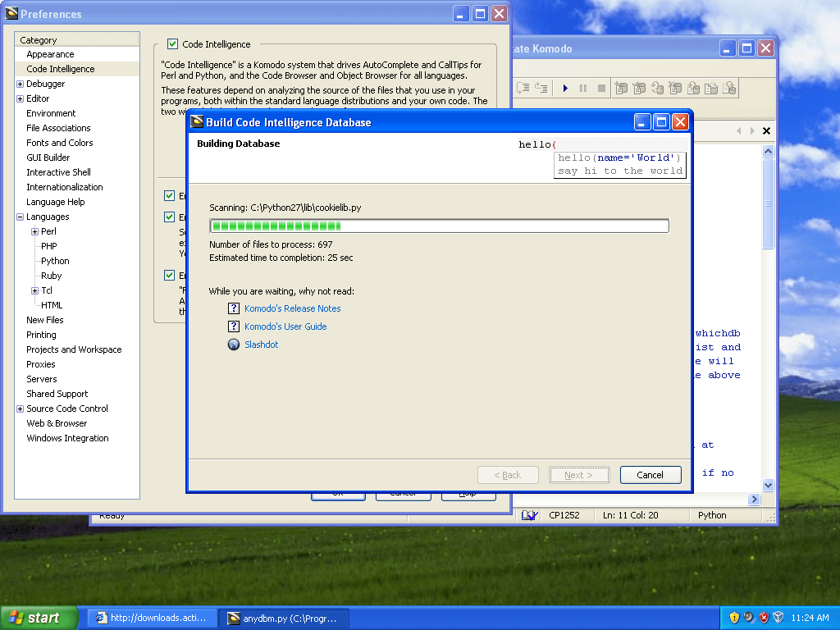Click the help icon beside Komodo's User Guide
The width and height of the screenshot is (840, 630).
[x=234, y=326]
